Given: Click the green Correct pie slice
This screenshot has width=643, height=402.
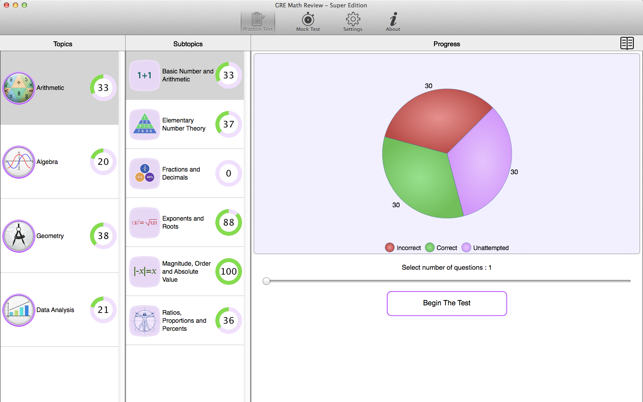Looking at the screenshot, I should (420, 180).
